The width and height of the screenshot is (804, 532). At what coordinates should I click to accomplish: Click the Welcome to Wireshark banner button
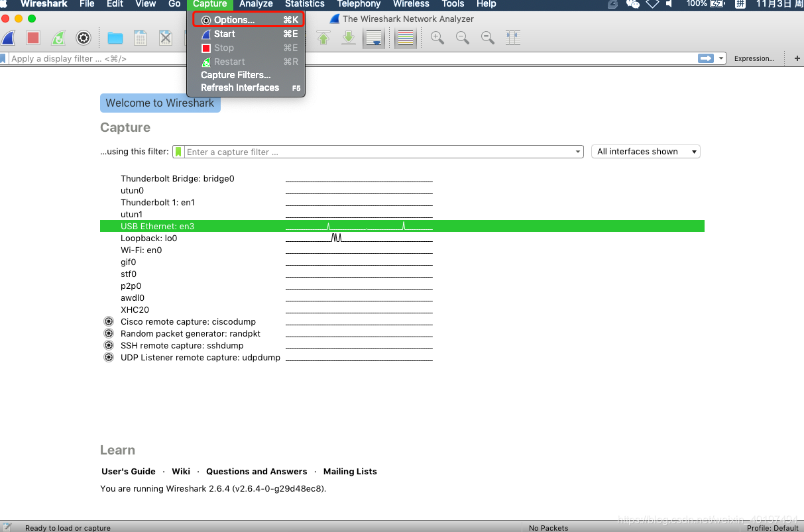[x=160, y=103]
